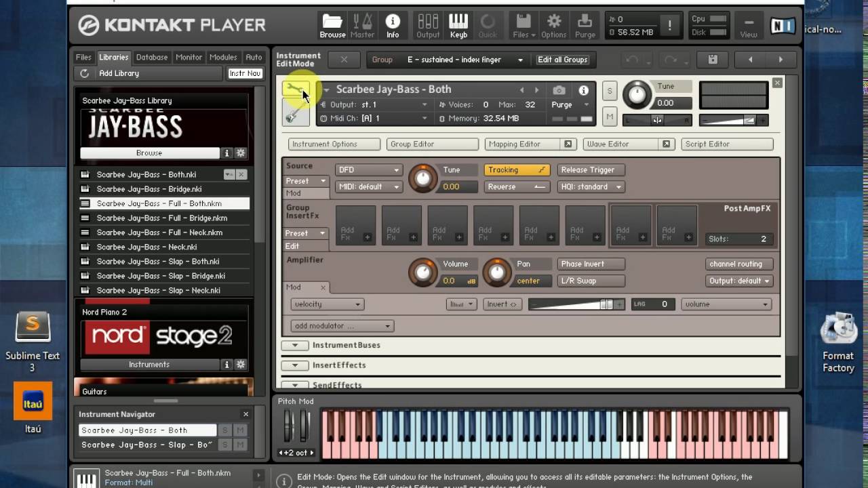Click the refresh libraries icon
The image size is (868, 488).
[x=84, y=73]
